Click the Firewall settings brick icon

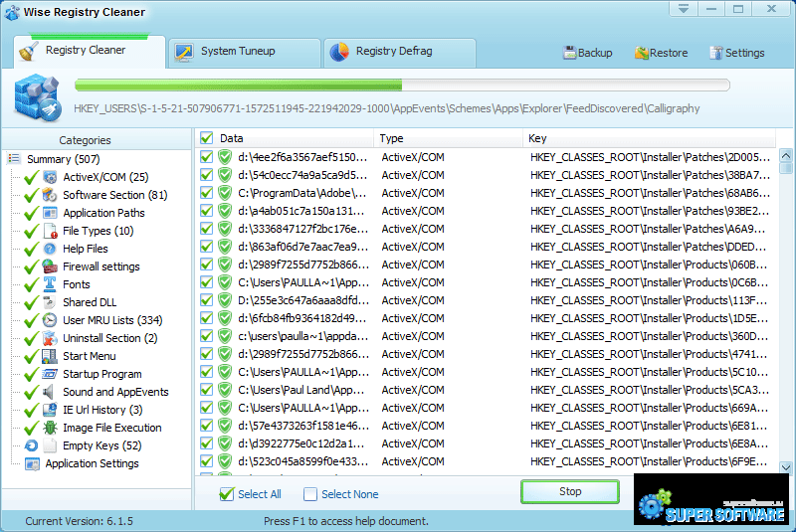click(x=50, y=266)
